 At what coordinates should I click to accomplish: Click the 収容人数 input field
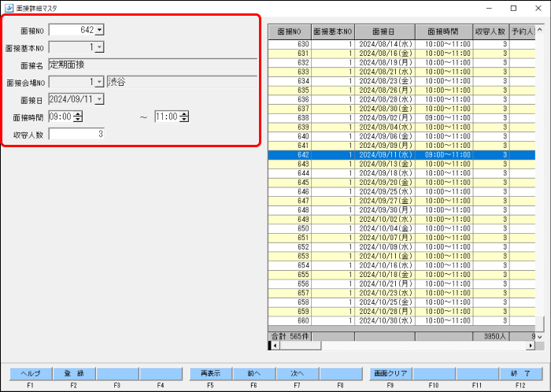click(76, 134)
